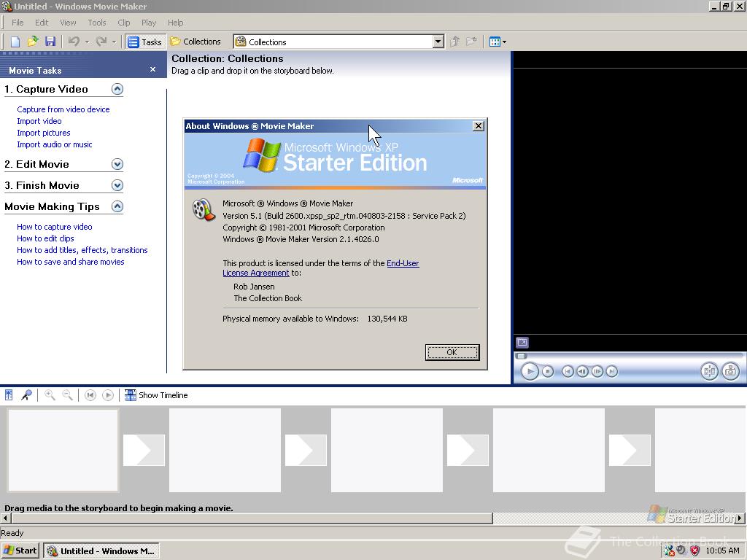The width and height of the screenshot is (747, 560).
Task: Click the New Collection Folder icon
Action: click(472, 42)
